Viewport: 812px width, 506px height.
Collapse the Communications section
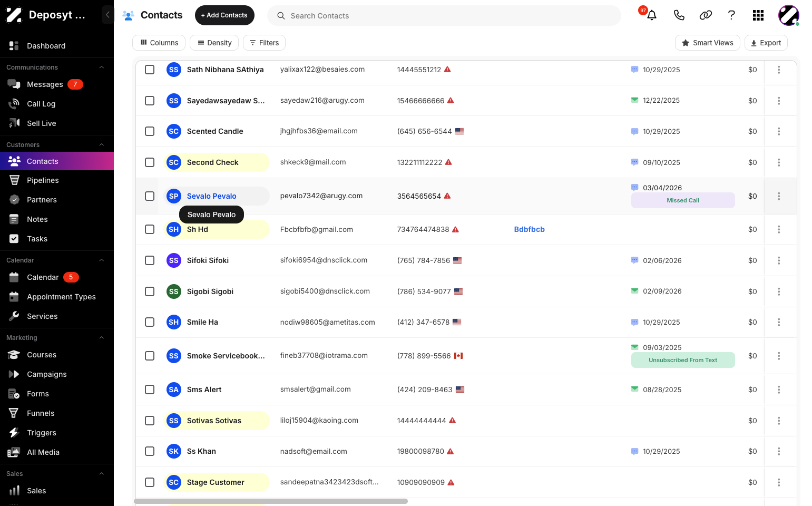point(102,67)
